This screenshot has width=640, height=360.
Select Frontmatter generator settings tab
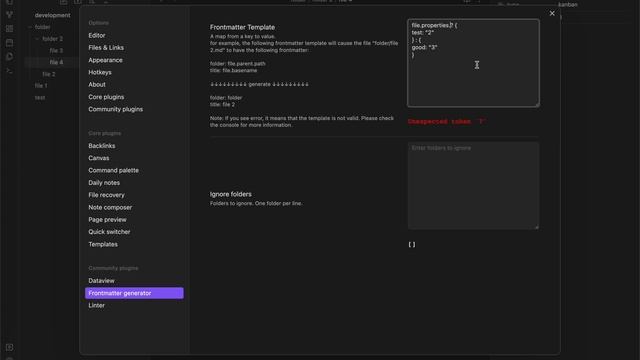134,293
